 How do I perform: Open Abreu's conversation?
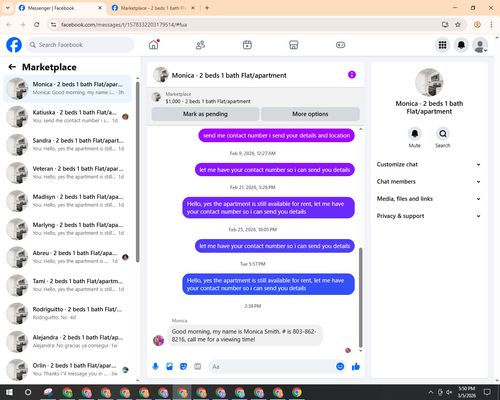coord(67,257)
